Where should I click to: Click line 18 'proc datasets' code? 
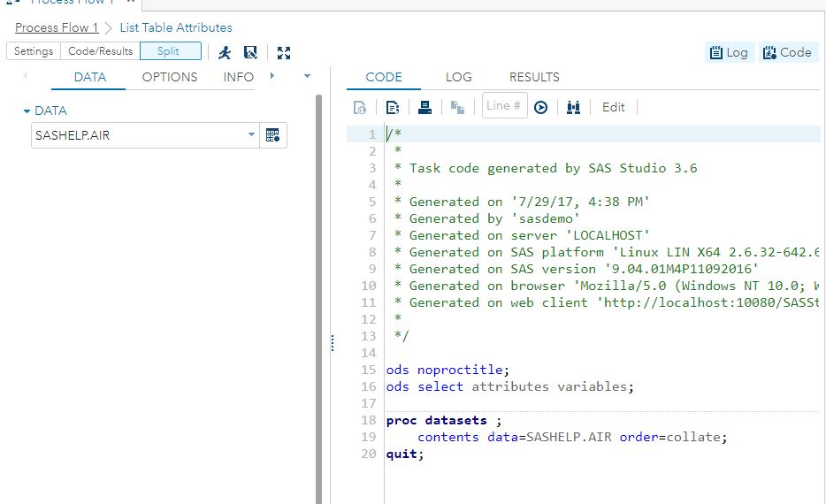(444, 420)
